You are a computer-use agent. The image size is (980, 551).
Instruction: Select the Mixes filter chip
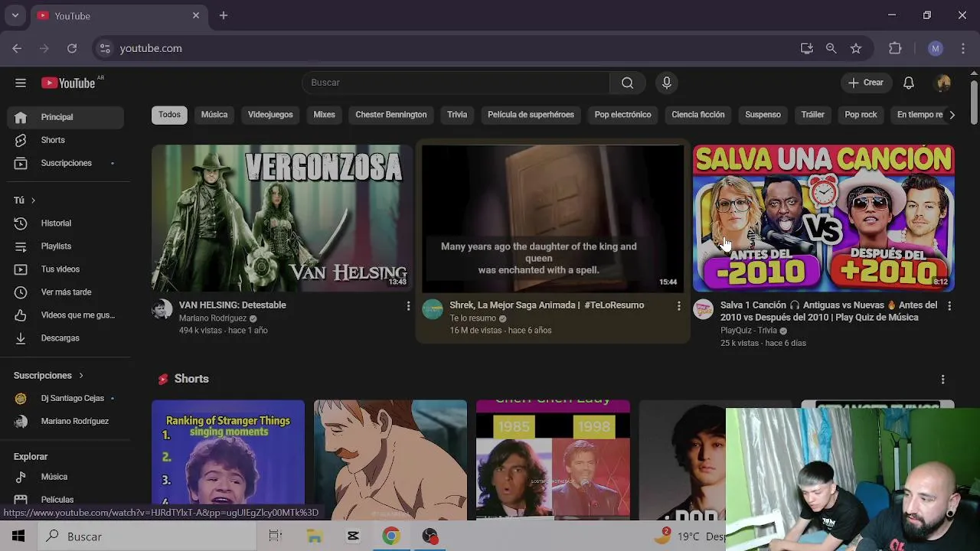(x=324, y=115)
